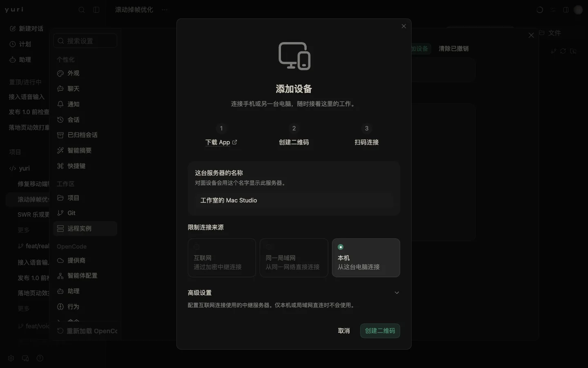
Task: Click the user avatar in top right
Action: 578,10
